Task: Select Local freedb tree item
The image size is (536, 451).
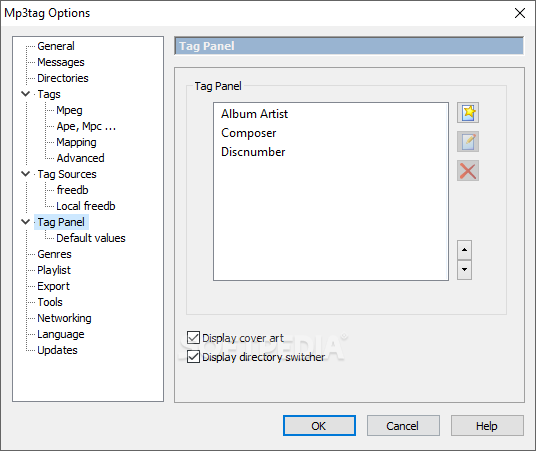Action: [x=86, y=206]
